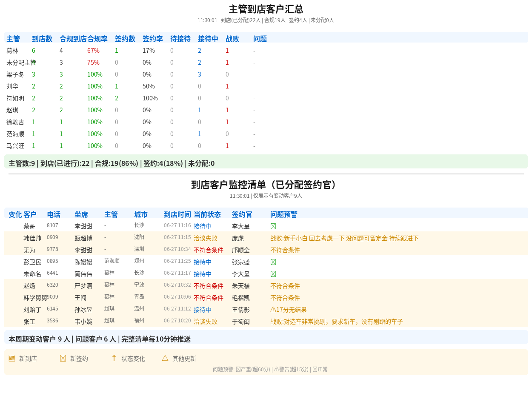Select the 到店时间 column header

(177, 214)
